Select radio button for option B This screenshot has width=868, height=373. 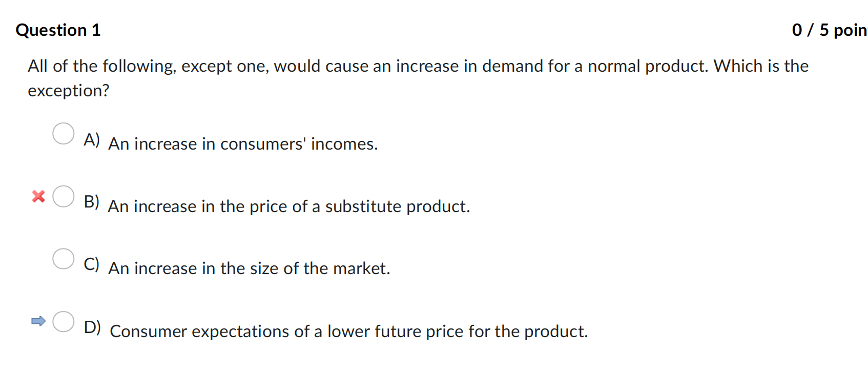(63, 196)
